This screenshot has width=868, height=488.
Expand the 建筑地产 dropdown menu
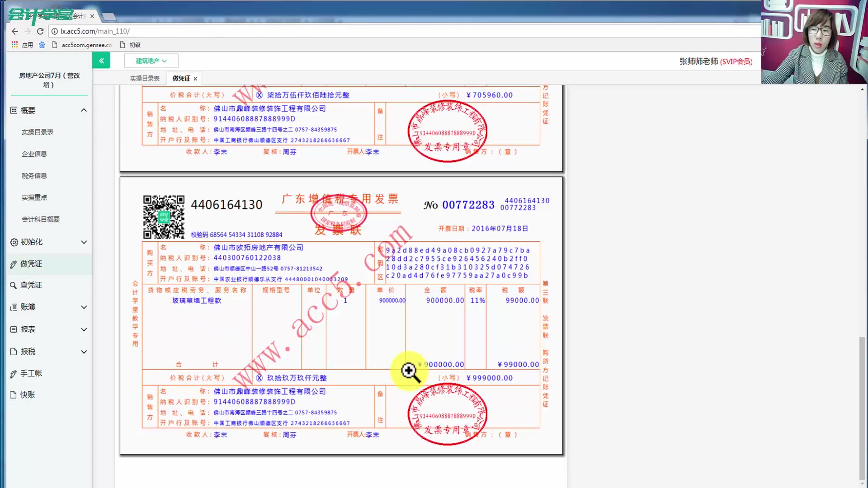pos(151,60)
